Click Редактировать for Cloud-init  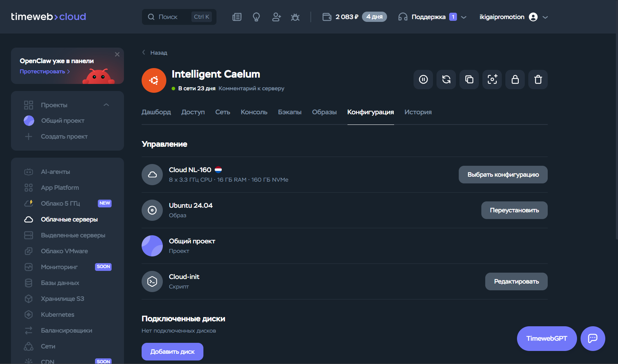click(x=516, y=281)
